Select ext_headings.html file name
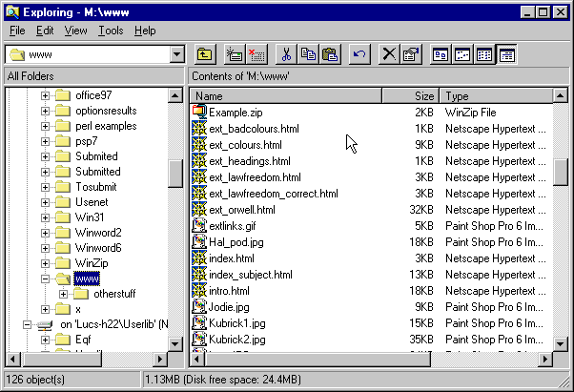Viewport: 574px width, 392px height. pyautogui.click(x=250, y=161)
